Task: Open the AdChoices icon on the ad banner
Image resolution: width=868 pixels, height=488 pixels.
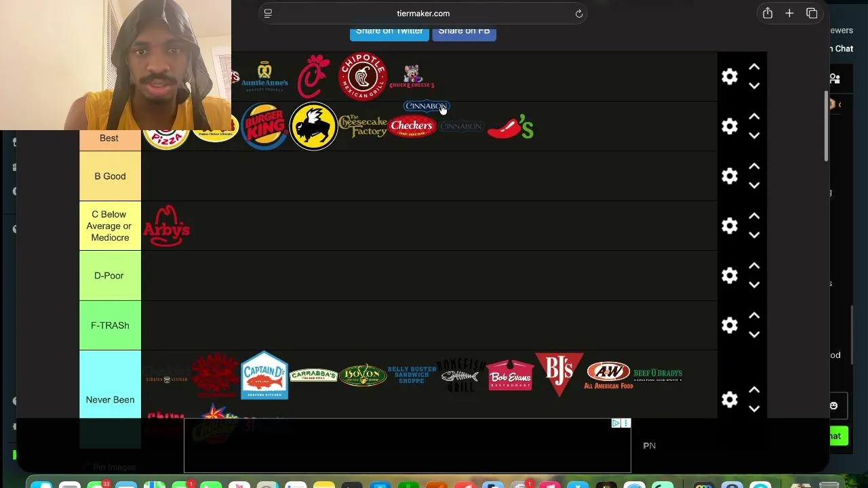Action: (616, 423)
